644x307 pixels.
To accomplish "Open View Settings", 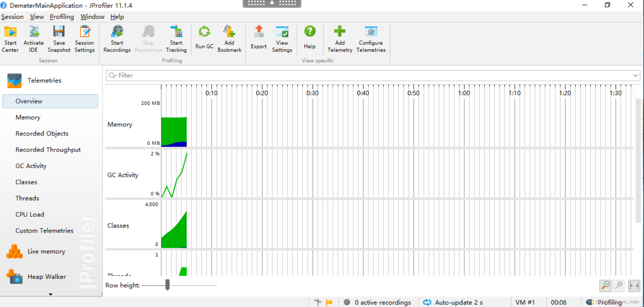I will [x=282, y=39].
